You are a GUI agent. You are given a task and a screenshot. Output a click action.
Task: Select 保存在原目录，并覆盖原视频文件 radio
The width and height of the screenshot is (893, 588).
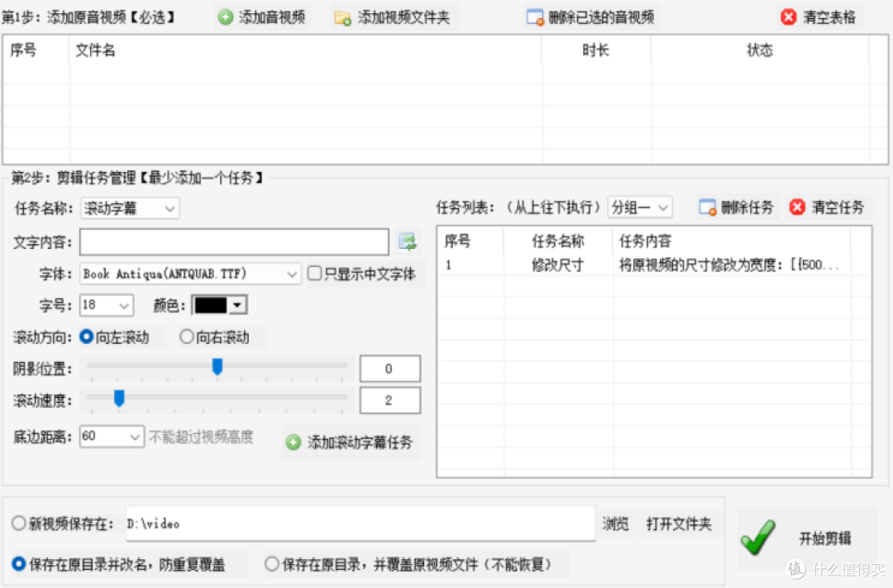pyautogui.click(x=272, y=564)
